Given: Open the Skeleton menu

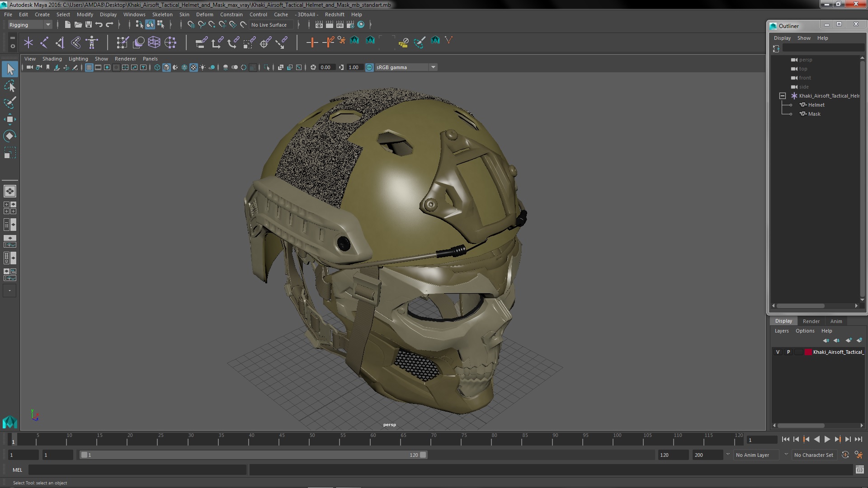Looking at the screenshot, I should [162, 14].
